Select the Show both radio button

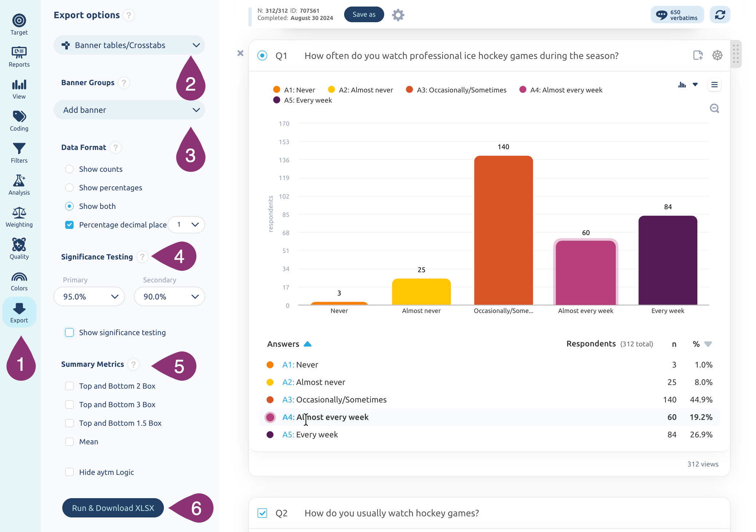pyautogui.click(x=69, y=206)
